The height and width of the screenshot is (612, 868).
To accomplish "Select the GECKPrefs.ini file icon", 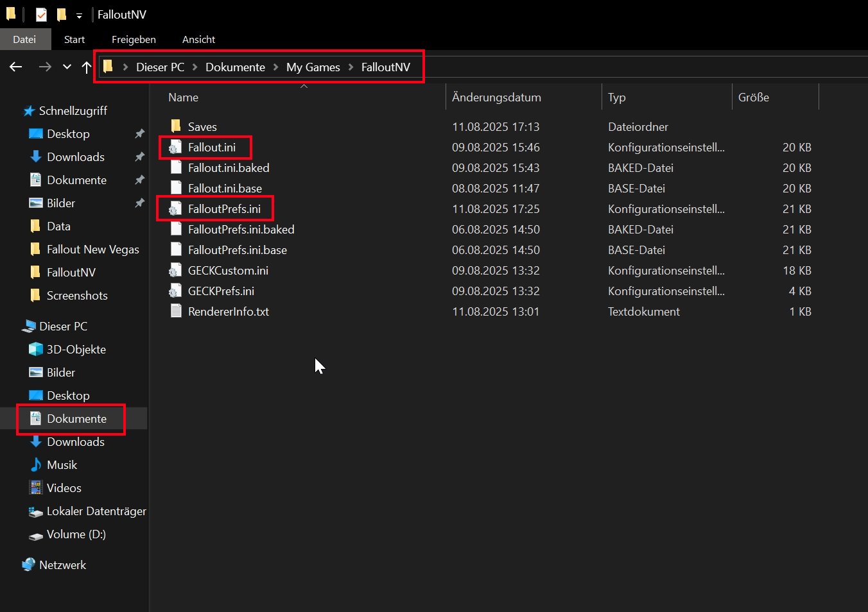I will [x=175, y=291].
